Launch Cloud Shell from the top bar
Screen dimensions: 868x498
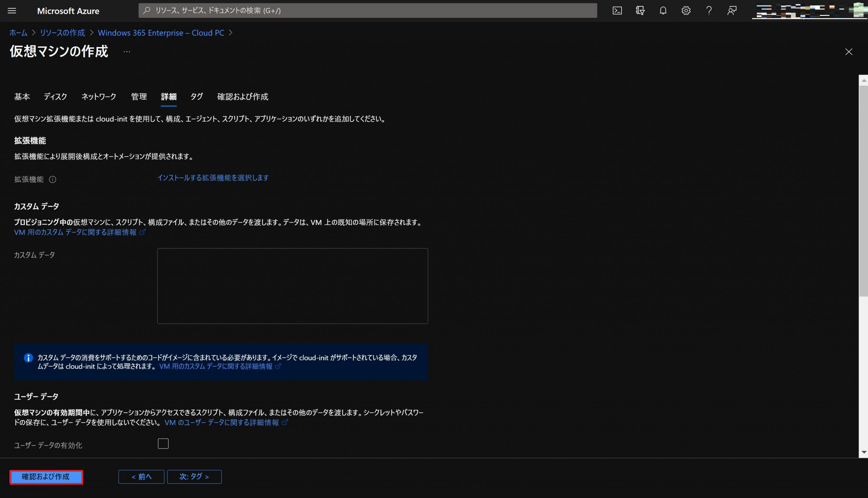click(617, 11)
